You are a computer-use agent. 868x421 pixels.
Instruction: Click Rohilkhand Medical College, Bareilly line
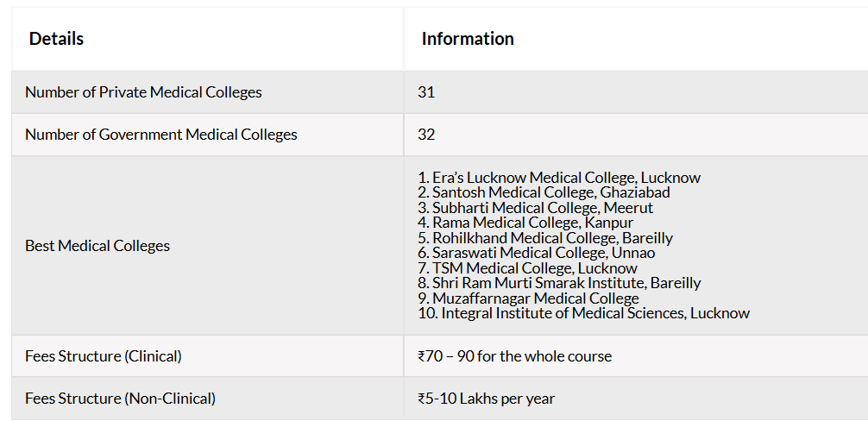point(545,238)
